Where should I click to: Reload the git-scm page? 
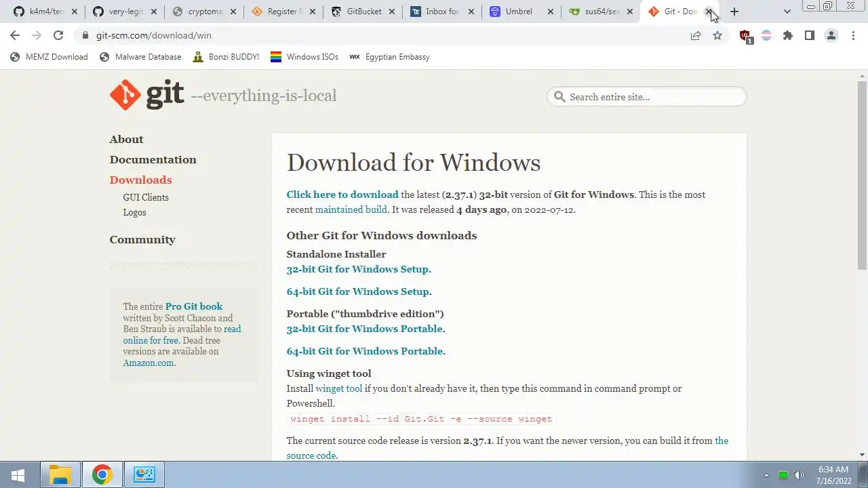tap(58, 35)
